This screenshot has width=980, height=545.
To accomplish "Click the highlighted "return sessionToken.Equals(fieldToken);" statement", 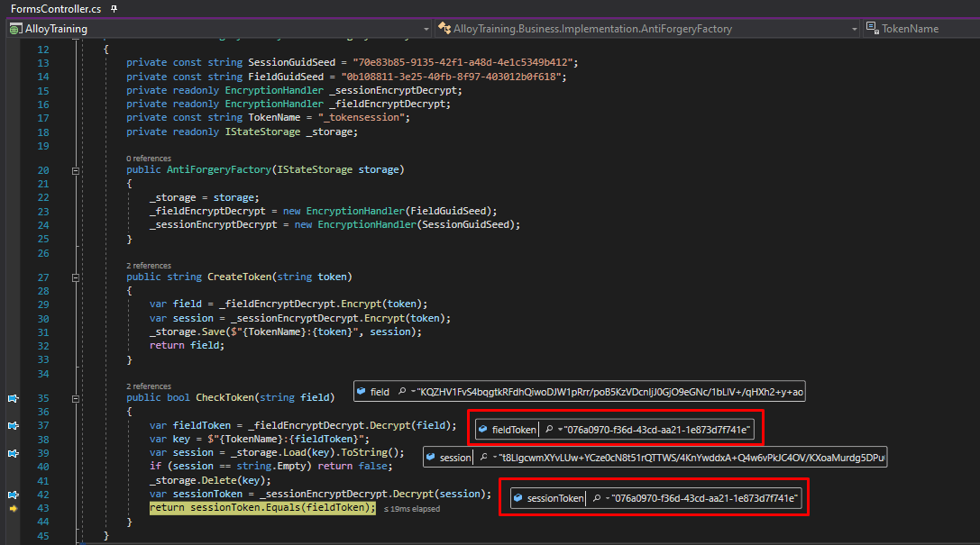I will coord(262,507).
